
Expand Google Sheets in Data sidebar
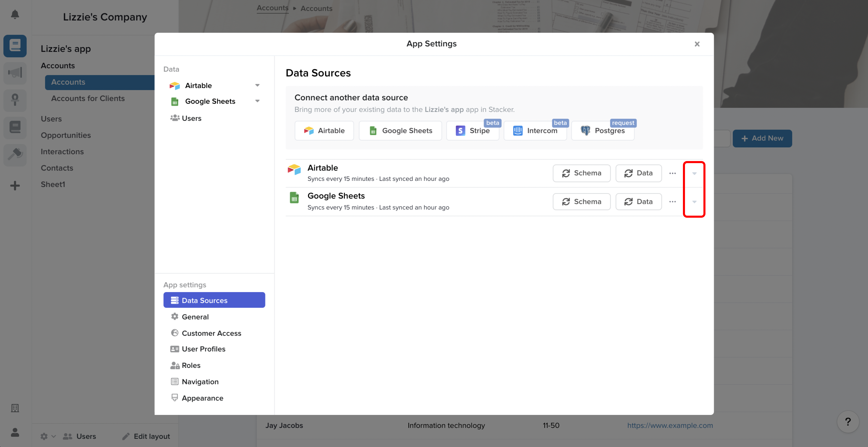(257, 101)
